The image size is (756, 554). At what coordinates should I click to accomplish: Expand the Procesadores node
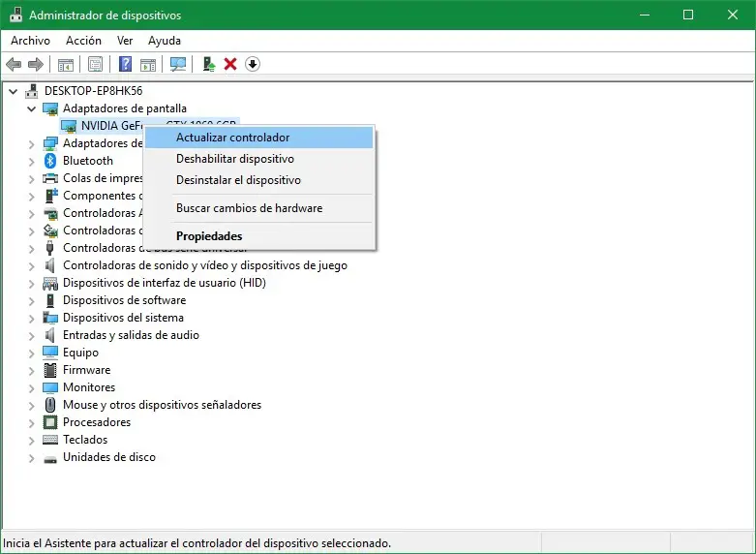coord(31,422)
